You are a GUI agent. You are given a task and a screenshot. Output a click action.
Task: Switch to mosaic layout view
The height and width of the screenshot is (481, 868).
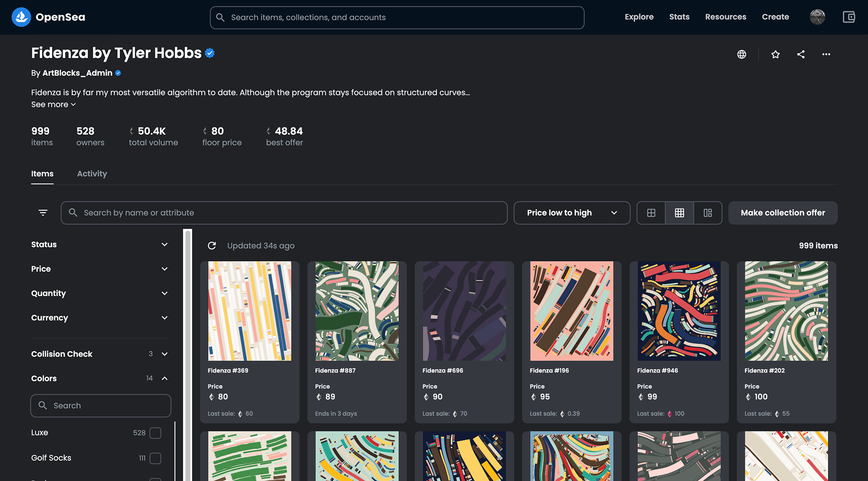708,213
